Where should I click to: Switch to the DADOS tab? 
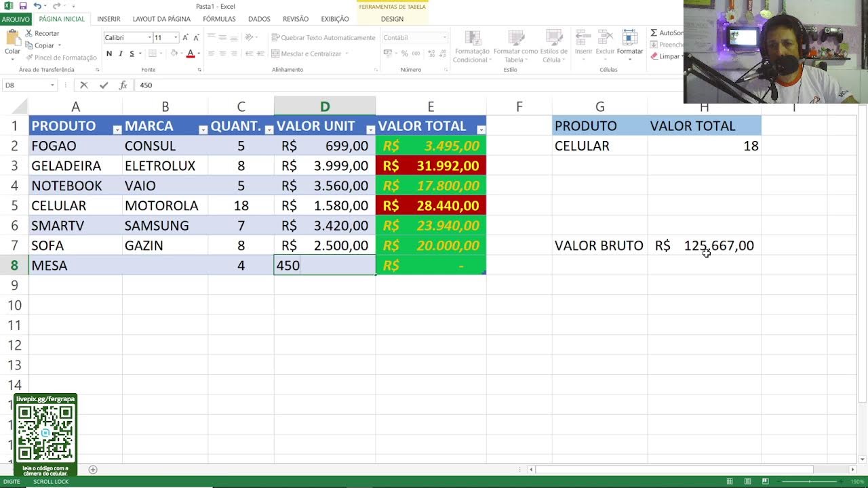[x=259, y=19]
